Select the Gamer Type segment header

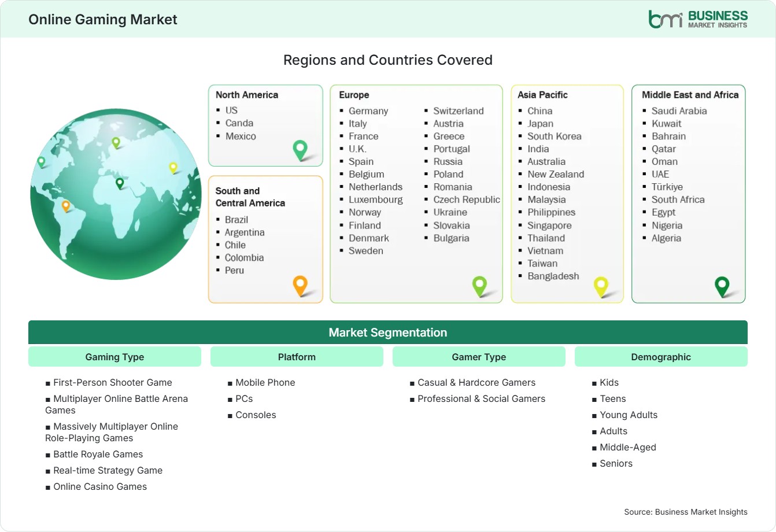point(479,357)
